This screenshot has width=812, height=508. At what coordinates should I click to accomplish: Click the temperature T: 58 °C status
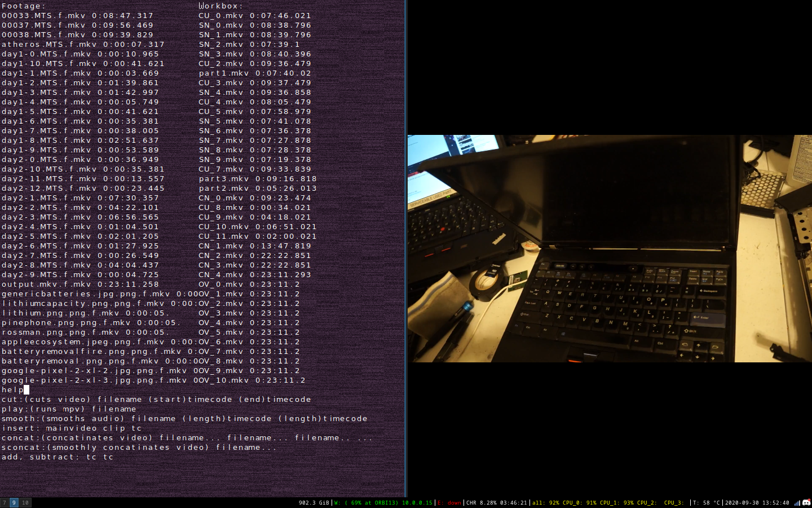coord(707,503)
